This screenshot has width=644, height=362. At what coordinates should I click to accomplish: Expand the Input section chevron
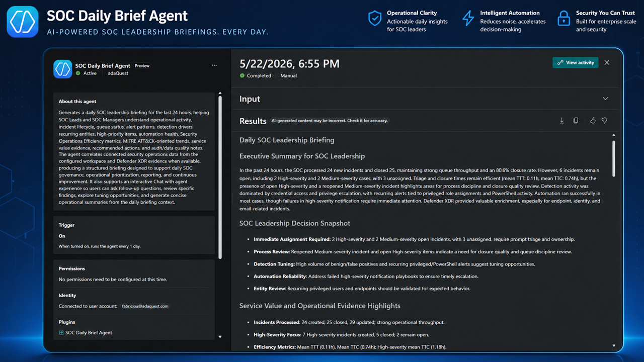605,99
